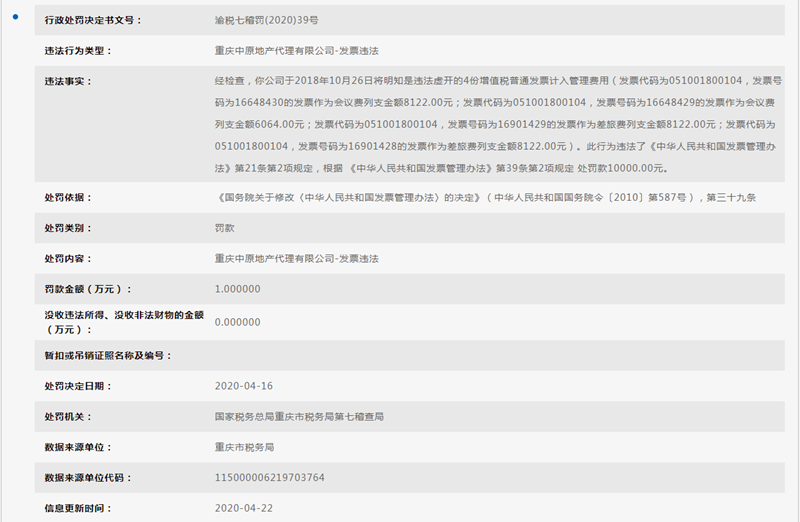The width and height of the screenshot is (800, 522).
Task: Click the authority 国家税务总局重庆市税务局第七稽查局
Action: pyautogui.click(x=299, y=417)
